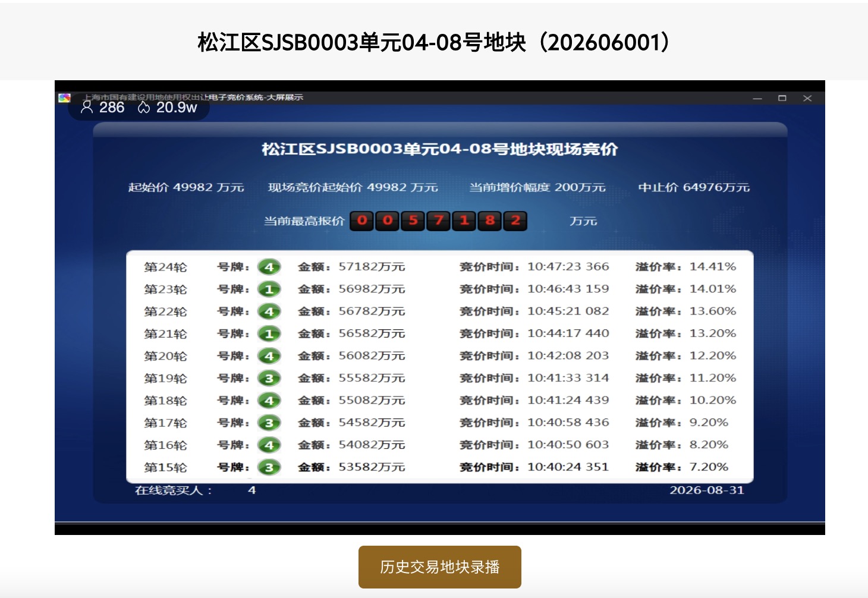Click premium rate 10.20%

pos(713,401)
